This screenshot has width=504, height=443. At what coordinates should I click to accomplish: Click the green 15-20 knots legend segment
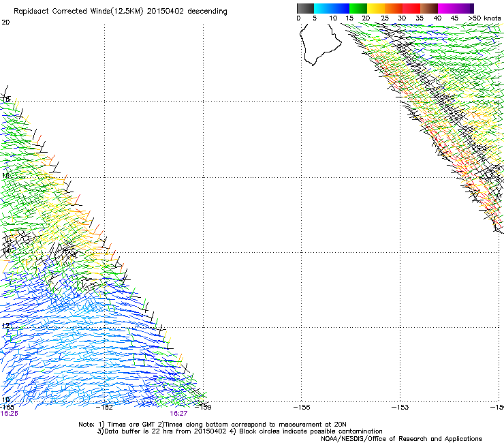[358, 8]
